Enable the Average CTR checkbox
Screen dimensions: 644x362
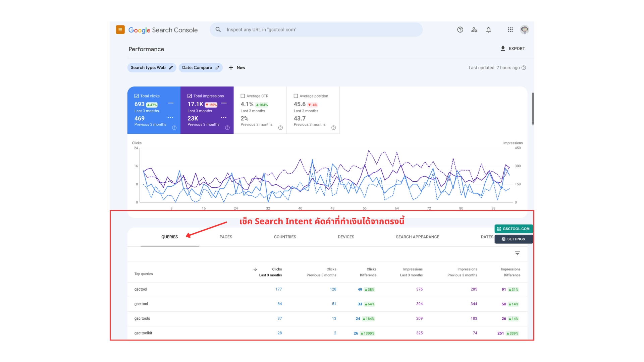click(x=243, y=96)
